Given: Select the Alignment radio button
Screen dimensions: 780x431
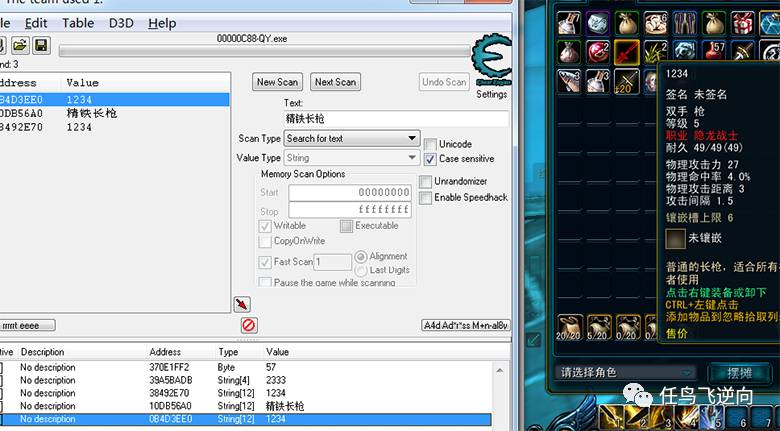Looking at the screenshot, I should click(x=361, y=257).
